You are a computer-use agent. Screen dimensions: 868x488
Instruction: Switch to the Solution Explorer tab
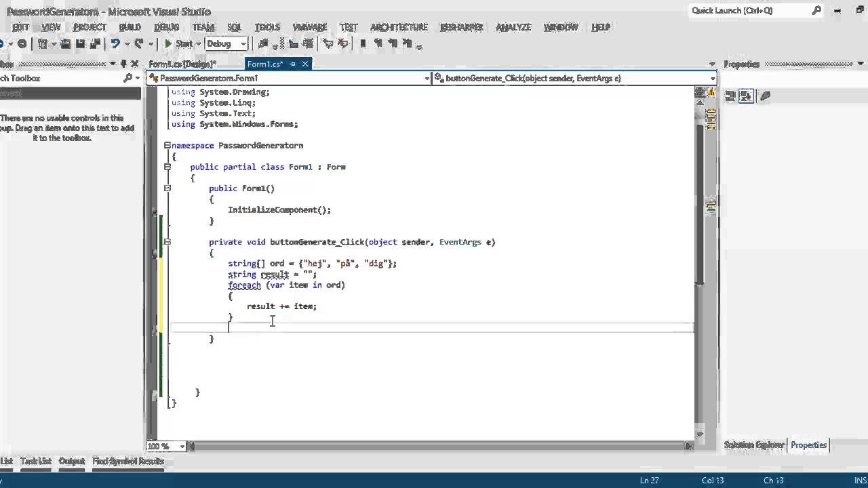pyautogui.click(x=754, y=445)
